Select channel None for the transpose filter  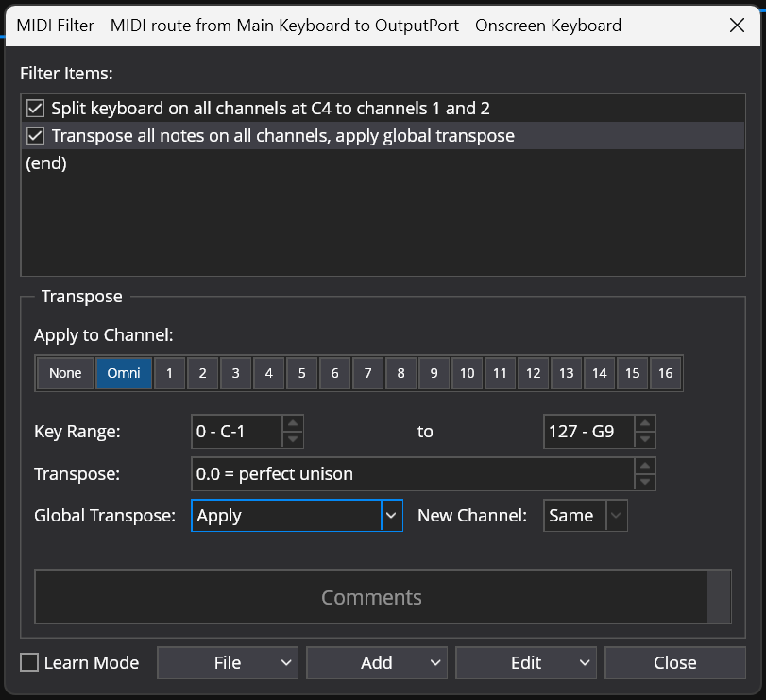(64, 373)
